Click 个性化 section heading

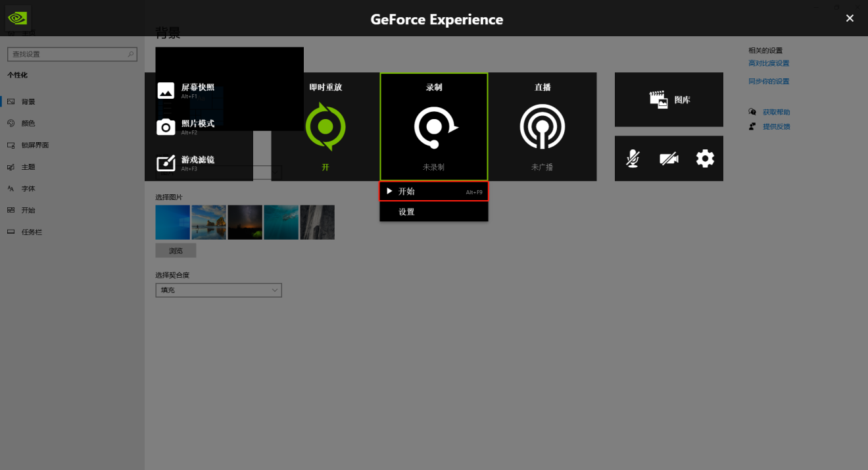(18, 75)
